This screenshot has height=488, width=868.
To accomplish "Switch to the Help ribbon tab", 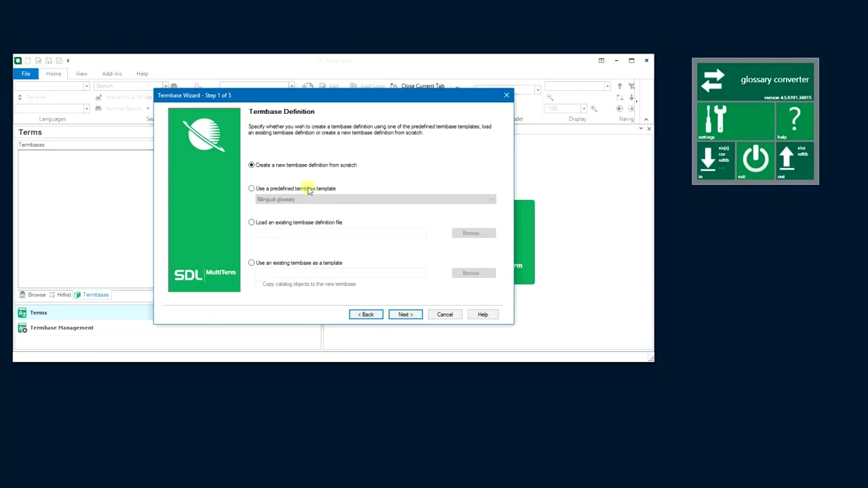I will click(142, 73).
